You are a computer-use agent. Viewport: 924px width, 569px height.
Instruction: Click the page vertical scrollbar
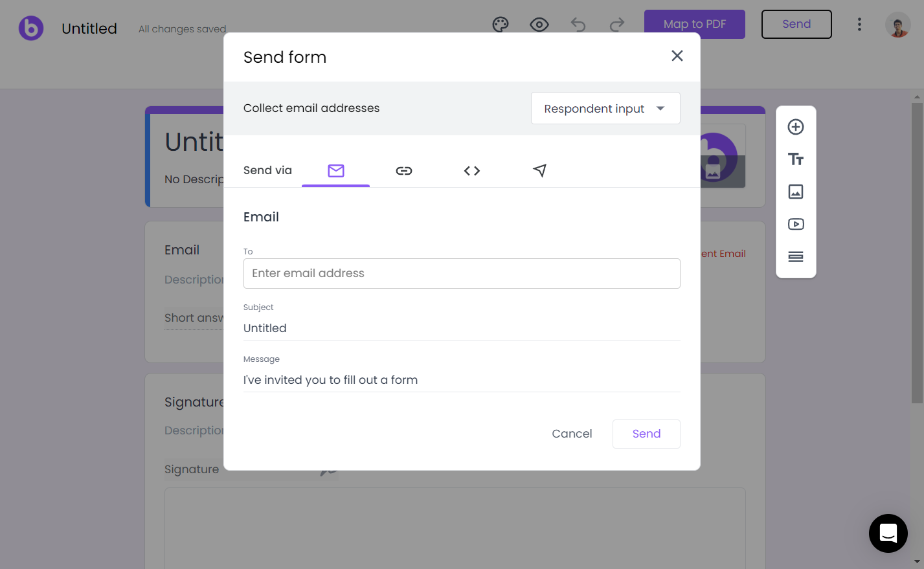[x=917, y=252]
